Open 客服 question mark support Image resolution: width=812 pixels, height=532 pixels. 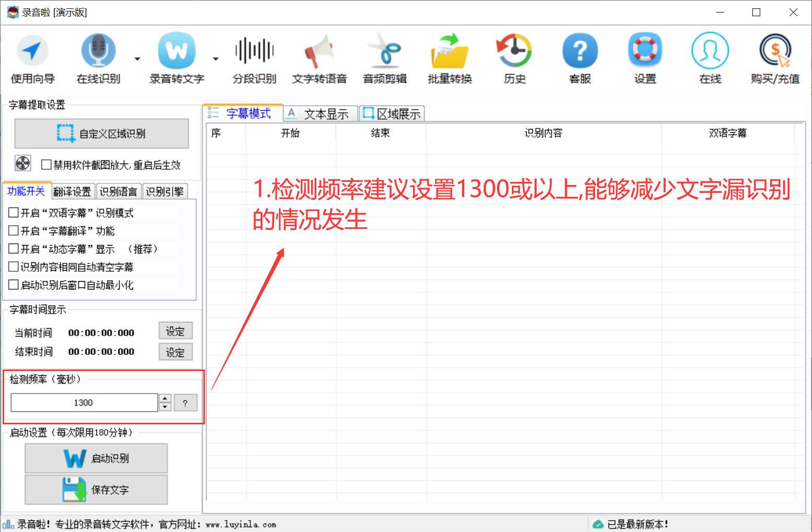(580, 59)
